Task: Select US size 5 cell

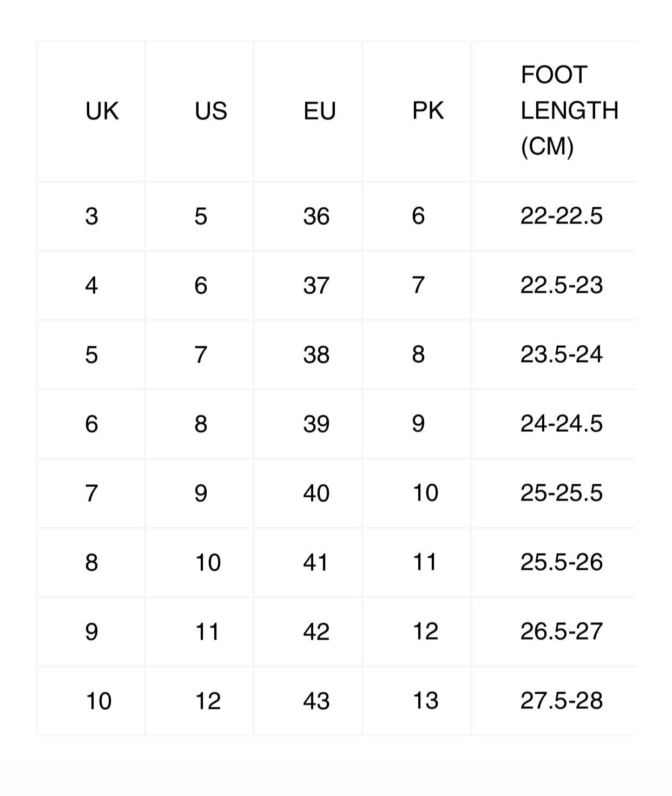Action: (201, 216)
